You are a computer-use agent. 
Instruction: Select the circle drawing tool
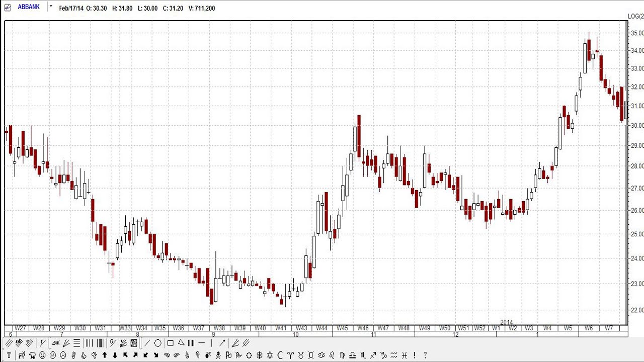158,343
